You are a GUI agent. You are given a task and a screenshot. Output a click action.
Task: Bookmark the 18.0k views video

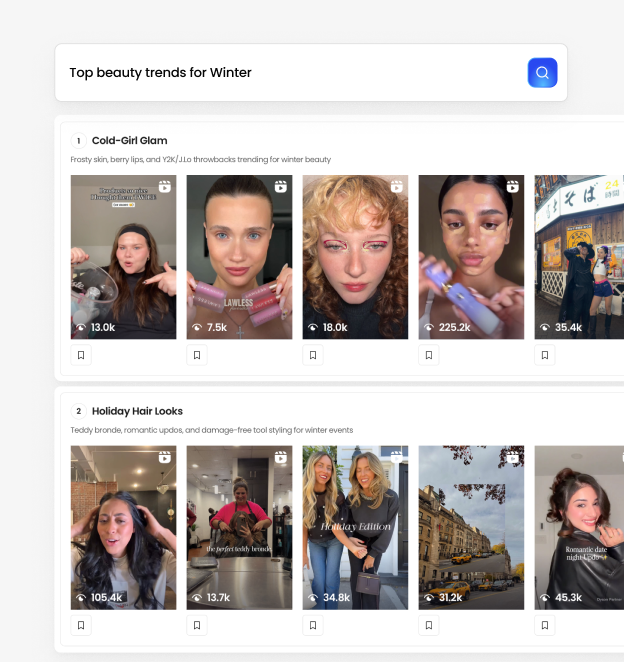pos(313,355)
